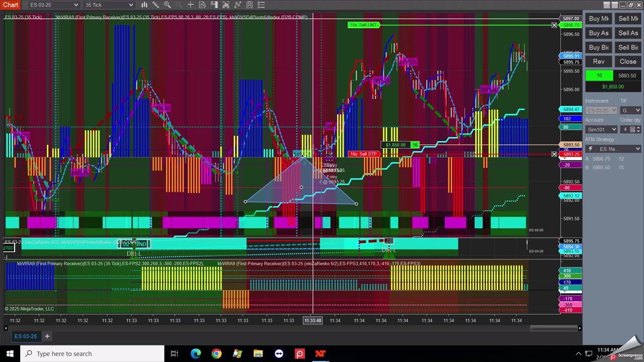This screenshot has height=362, width=644.
Task: Open the Chart window menu label
Action: [11, 5]
